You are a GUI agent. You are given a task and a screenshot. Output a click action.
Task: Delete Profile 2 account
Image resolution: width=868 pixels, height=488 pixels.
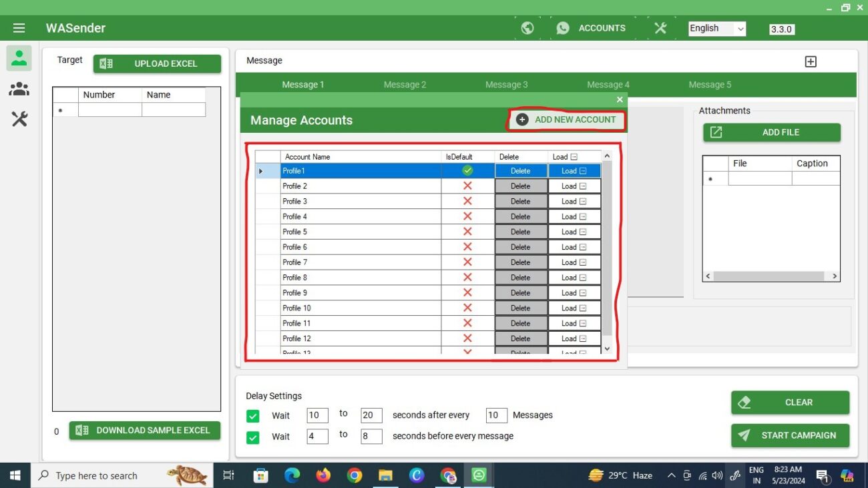[x=521, y=186]
